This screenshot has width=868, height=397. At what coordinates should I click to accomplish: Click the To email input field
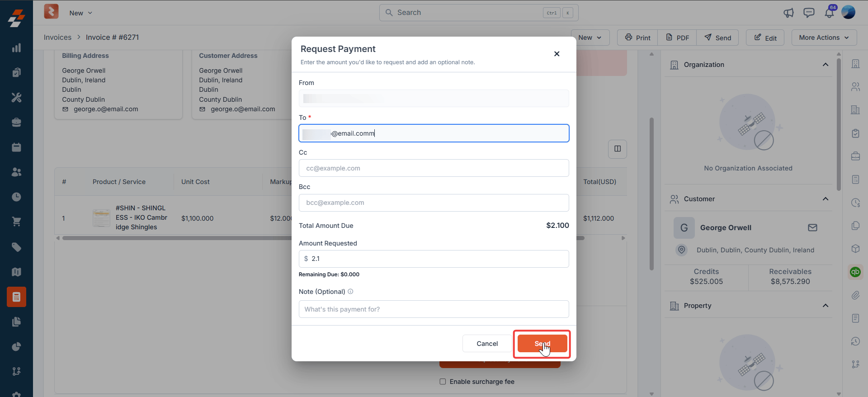(434, 133)
